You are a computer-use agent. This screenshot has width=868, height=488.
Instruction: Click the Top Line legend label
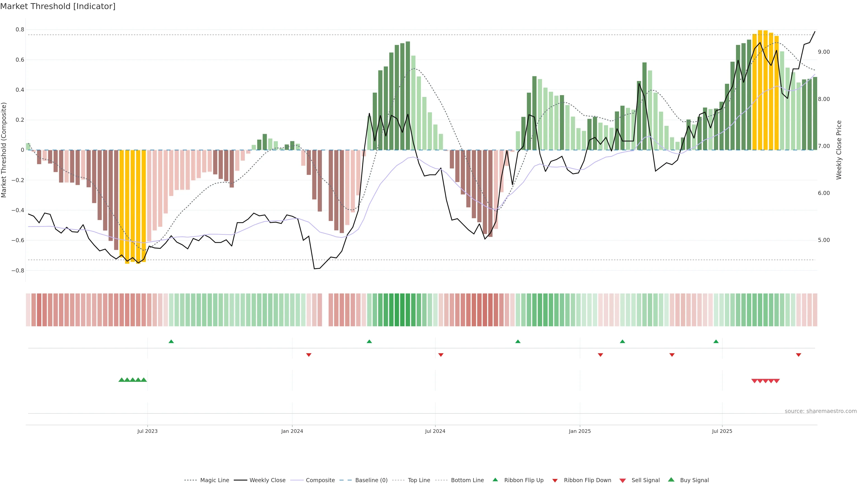pyautogui.click(x=419, y=480)
